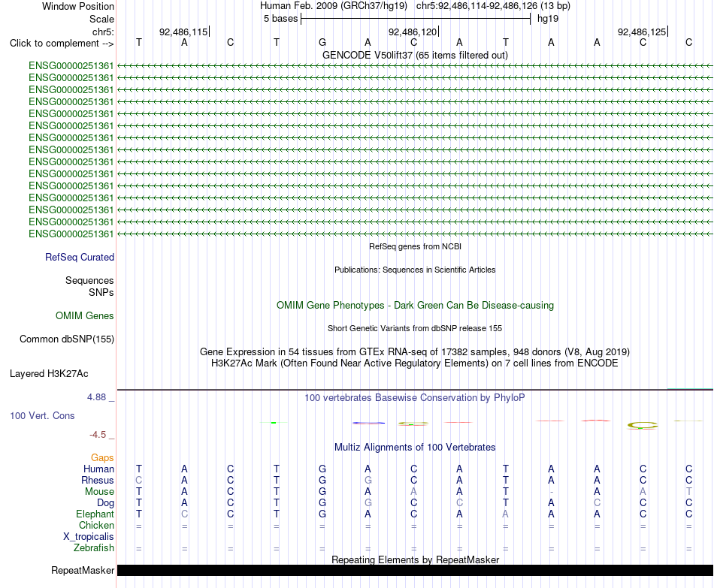The width and height of the screenshot is (714, 588).
Task: Click 'Short Genetic Variants from dbSNP release 155'
Action: pyautogui.click(x=415, y=328)
